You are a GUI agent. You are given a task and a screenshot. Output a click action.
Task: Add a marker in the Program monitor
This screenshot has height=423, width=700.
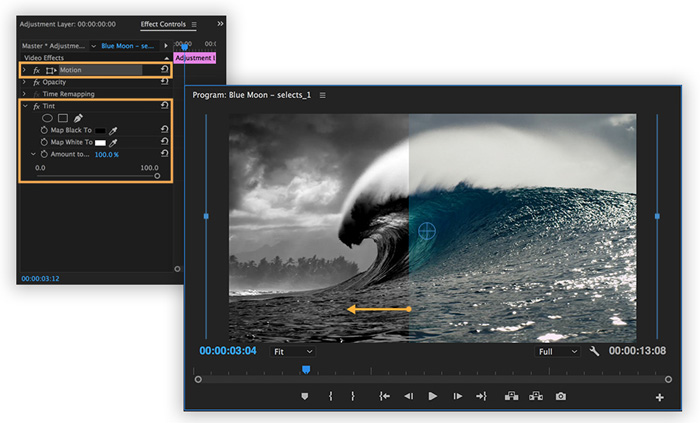[x=304, y=396]
